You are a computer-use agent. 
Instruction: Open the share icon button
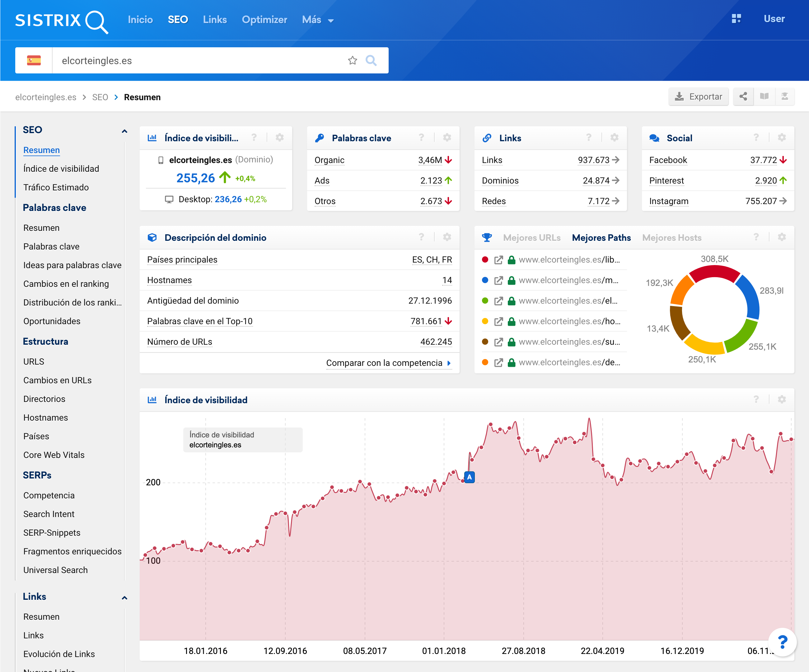tap(743, 96)
